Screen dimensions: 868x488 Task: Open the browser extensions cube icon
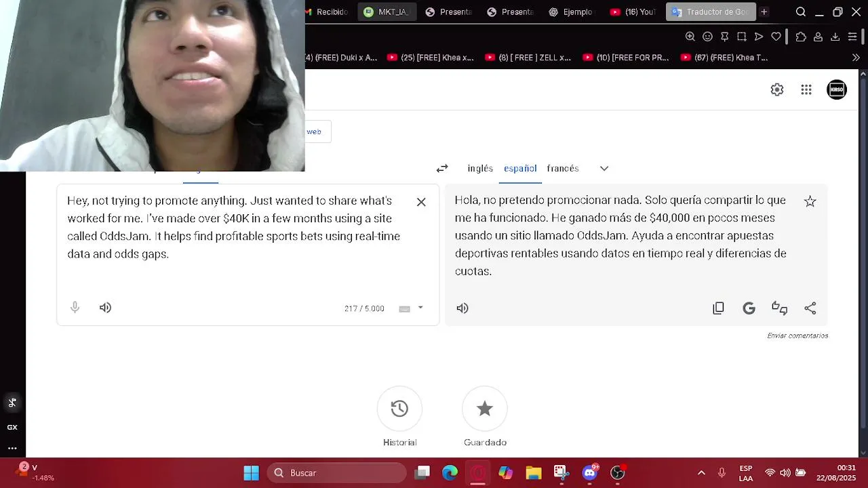[801, 37]
